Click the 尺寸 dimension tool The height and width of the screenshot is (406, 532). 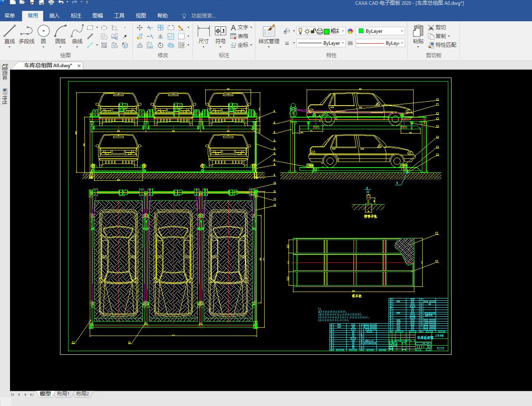click(203, 32)
